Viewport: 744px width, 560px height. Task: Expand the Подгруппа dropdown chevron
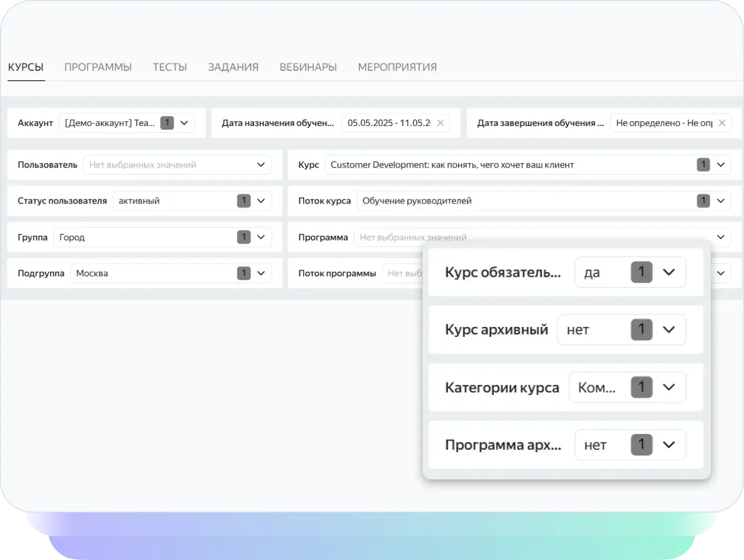261,273
